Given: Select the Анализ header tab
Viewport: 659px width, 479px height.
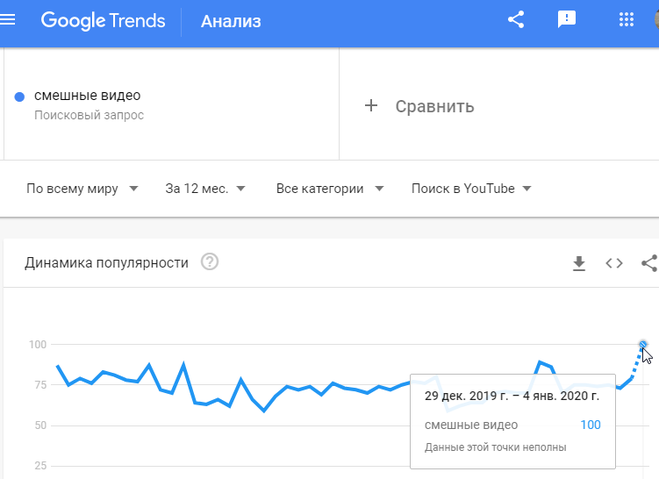Looking at the screenshot, I should click(231, 21).
